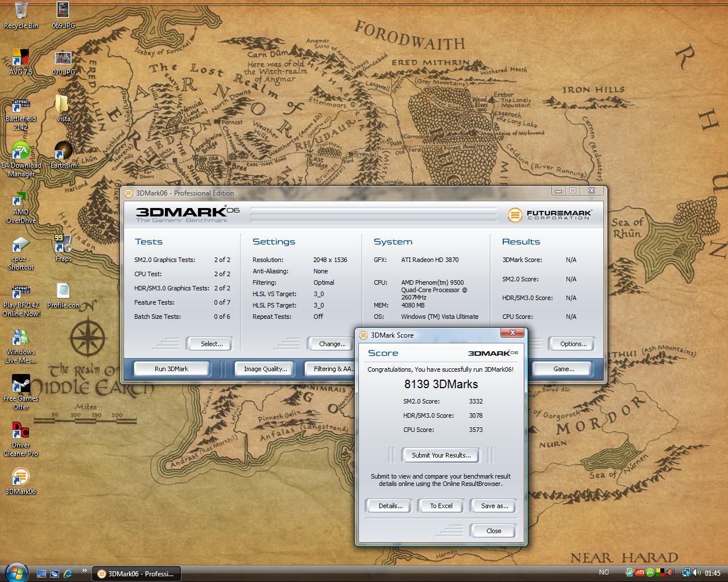Minimize the 3DMark06 Professional Edition window
The width and height of the screenshot is (728, 582).
(x=559, y=191)
